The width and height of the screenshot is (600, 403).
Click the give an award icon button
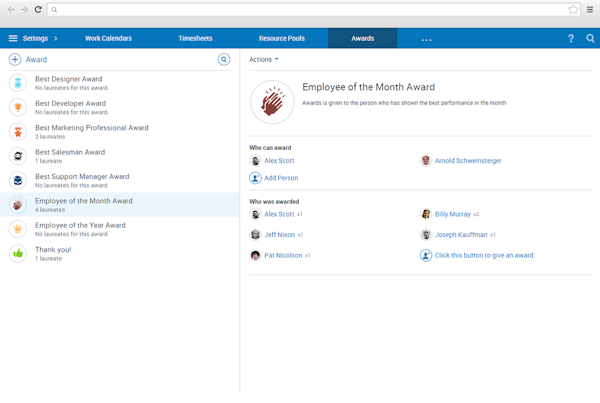click(426, 255)
